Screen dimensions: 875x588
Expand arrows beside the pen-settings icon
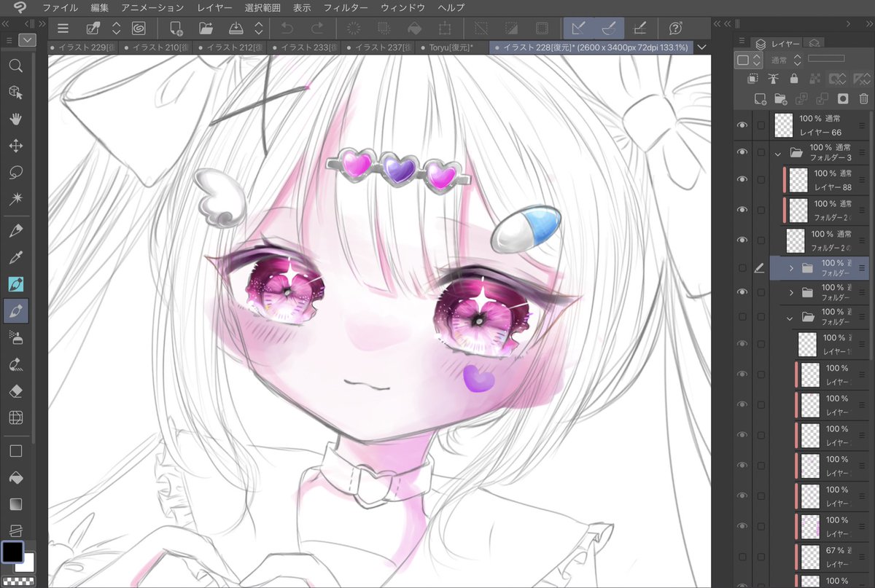tap(116, 28)
